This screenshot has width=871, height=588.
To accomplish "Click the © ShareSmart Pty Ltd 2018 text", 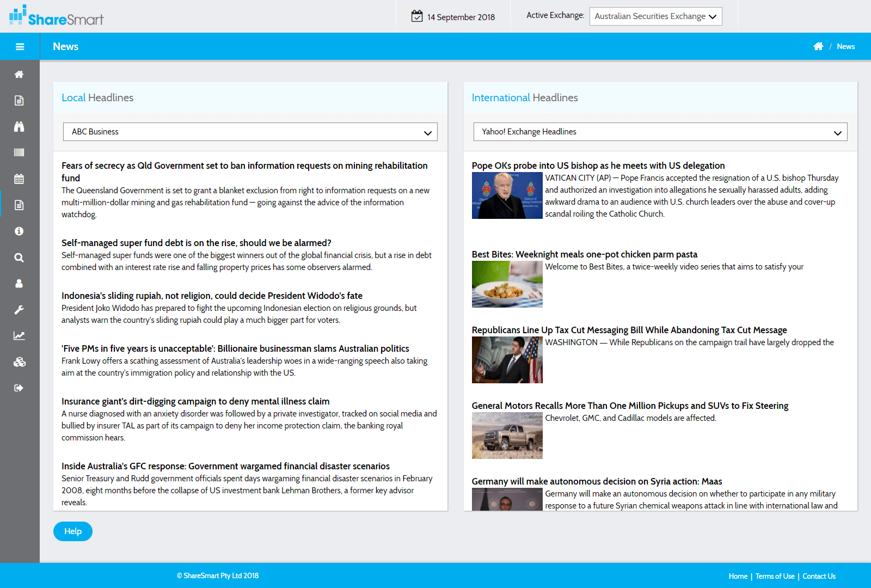I will [x=218, y=575].
